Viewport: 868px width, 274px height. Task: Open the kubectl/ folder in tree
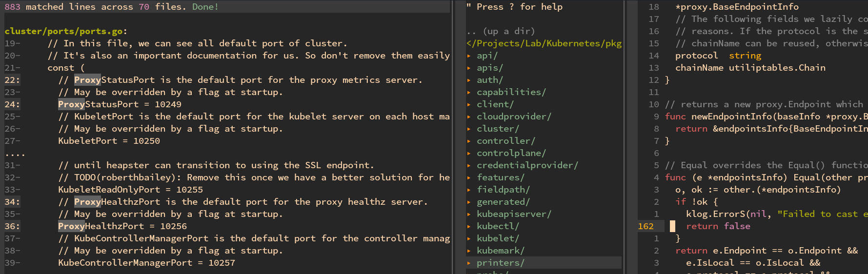pos(498,226)
